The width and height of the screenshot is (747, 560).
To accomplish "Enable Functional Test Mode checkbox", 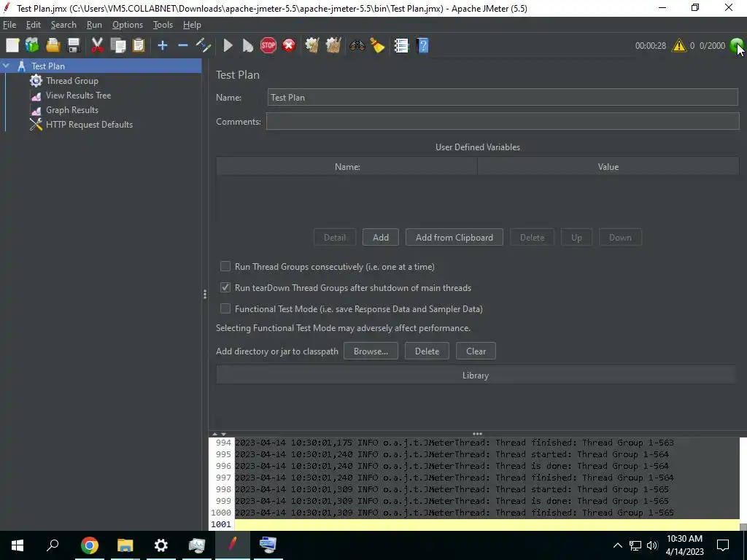I will point(225,308).
